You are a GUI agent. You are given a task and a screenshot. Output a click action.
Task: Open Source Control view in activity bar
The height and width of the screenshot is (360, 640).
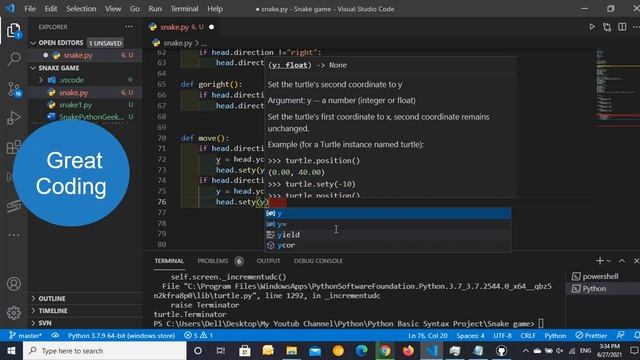(x=14, y=89)
